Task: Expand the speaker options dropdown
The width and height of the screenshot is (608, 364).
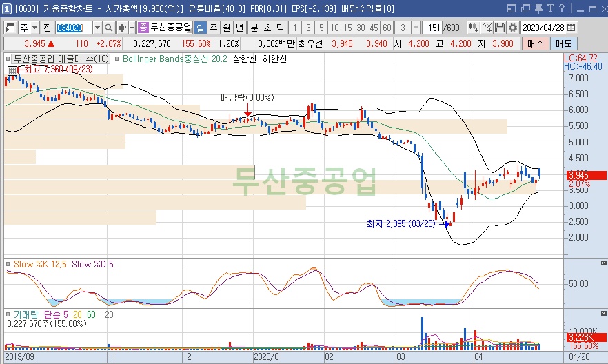Action: click(132, 28)
